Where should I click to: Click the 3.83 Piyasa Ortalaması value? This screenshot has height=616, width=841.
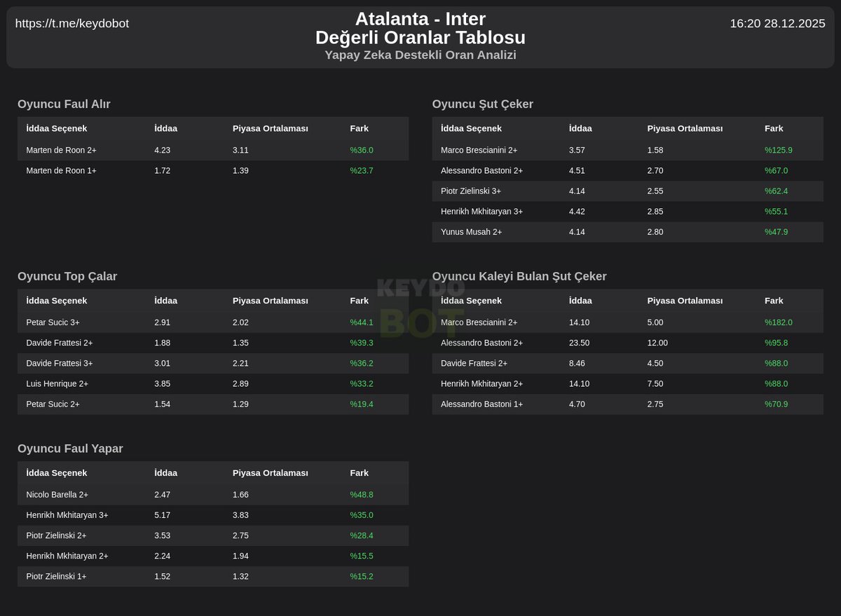tap(240, 515)
